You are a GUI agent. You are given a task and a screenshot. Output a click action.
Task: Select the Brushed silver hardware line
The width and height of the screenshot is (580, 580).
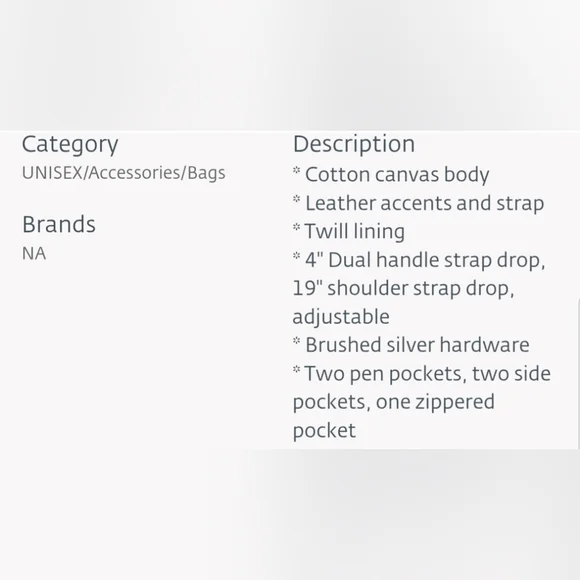coord(417,345)
